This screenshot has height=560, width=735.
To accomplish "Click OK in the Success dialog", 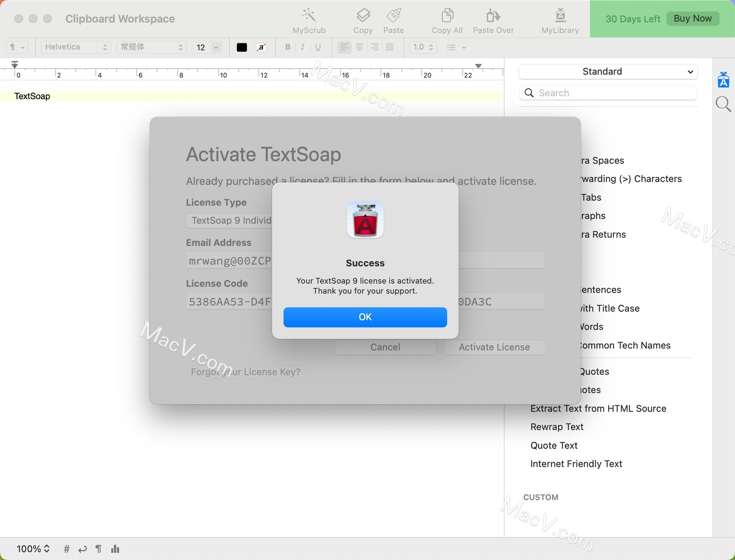I will click(365, 317).
